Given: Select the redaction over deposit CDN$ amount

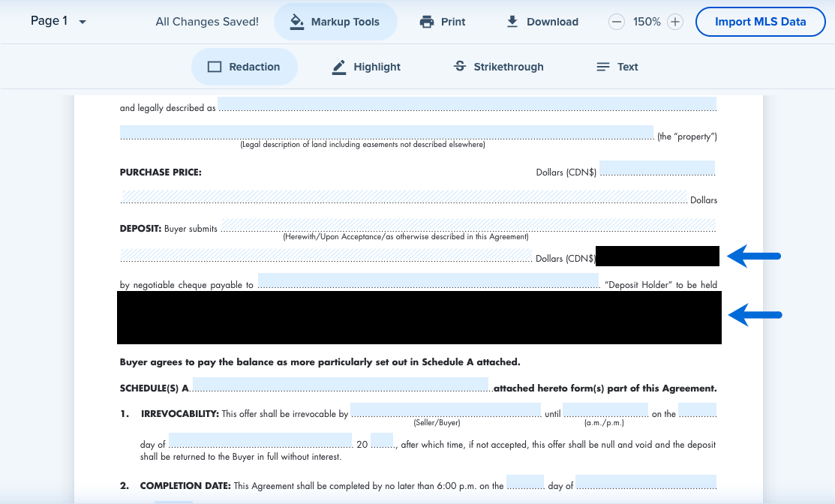Looking at the screenshot, I should pos(657,256).
